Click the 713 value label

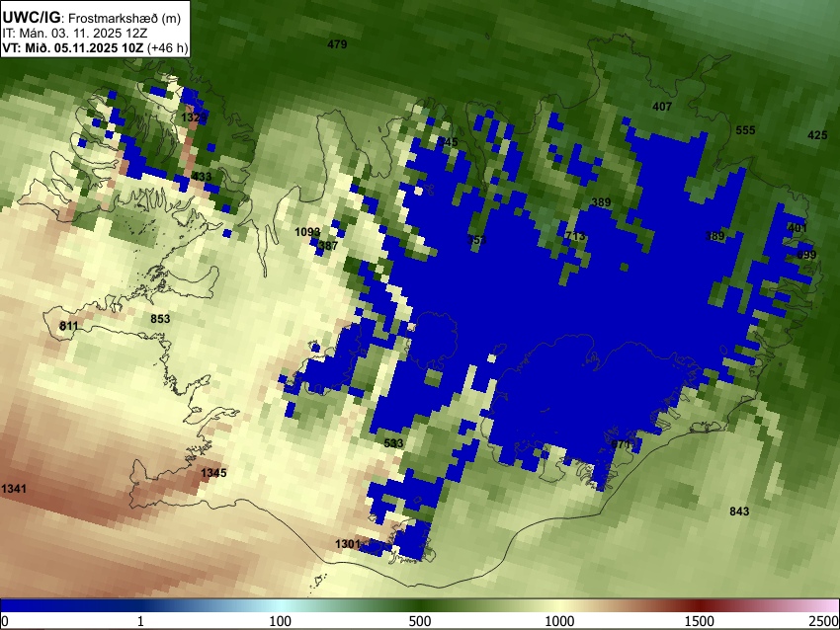pyautogui.click(x=575, y=236)
